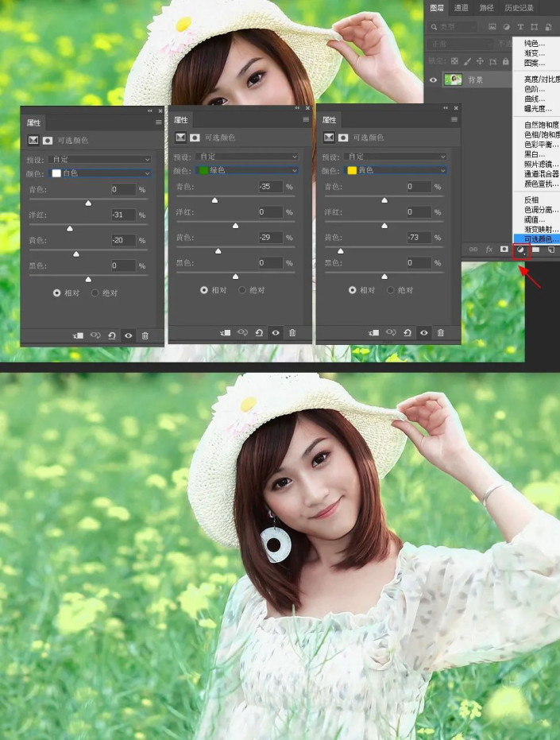Reset adjustment in 绿色 properties panel
This screenshot has width=560, height=740.
[259, 333]
